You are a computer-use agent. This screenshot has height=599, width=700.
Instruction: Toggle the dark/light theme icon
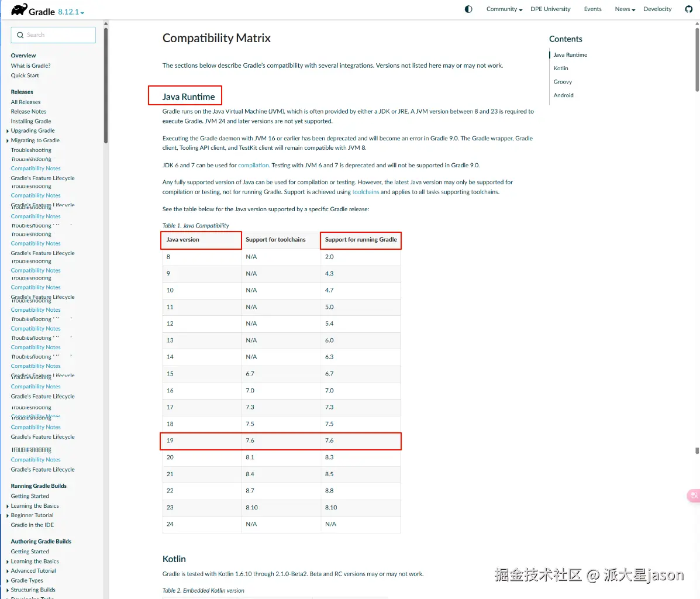(x=468, y=9)
